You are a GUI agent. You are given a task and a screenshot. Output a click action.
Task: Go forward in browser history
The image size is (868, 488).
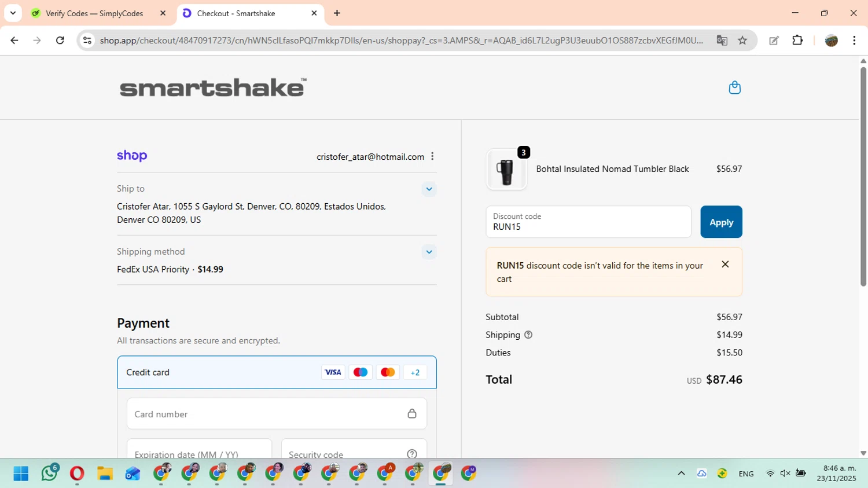(x=37, y=40)
